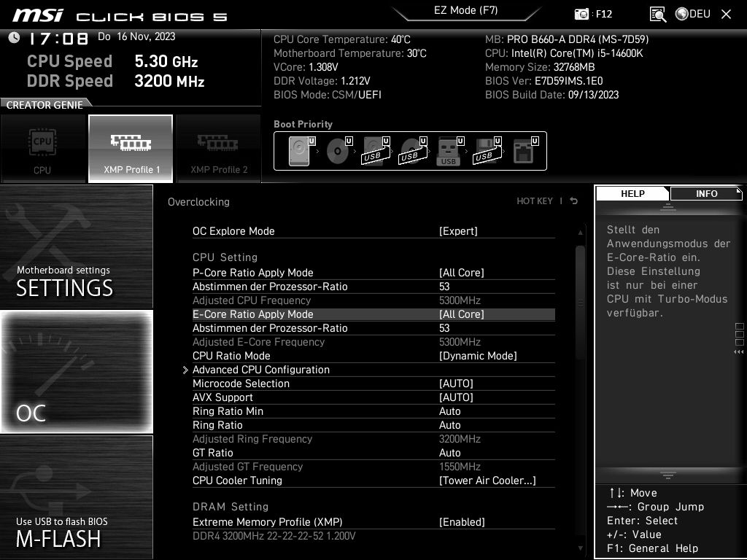The width and height of the screenshot is (747, 560).
Task: Click the CPU Setting section heading
Action: click(225, 257)
